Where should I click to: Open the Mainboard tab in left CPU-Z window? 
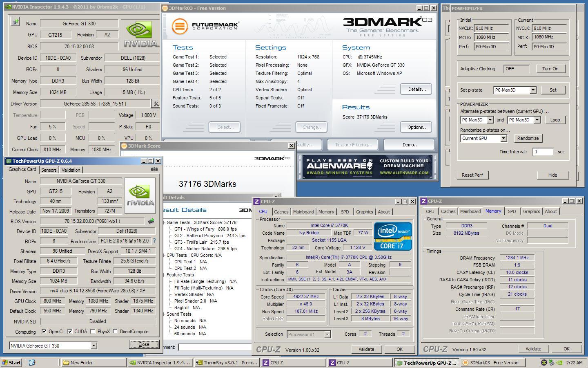(x=303, y=212)
